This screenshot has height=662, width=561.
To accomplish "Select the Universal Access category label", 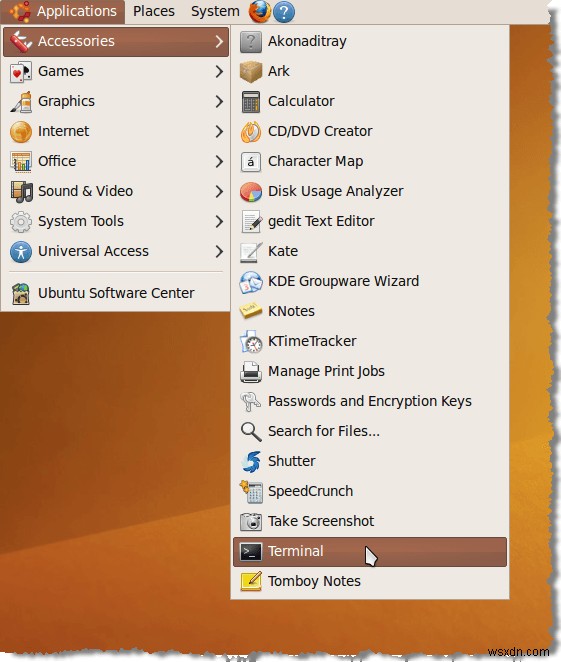I will tap(93, 251).
